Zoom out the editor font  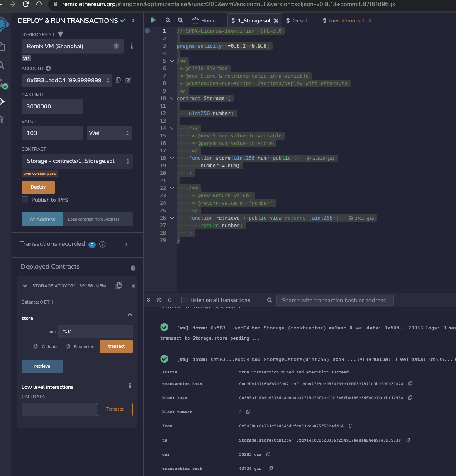click(168, 20)
